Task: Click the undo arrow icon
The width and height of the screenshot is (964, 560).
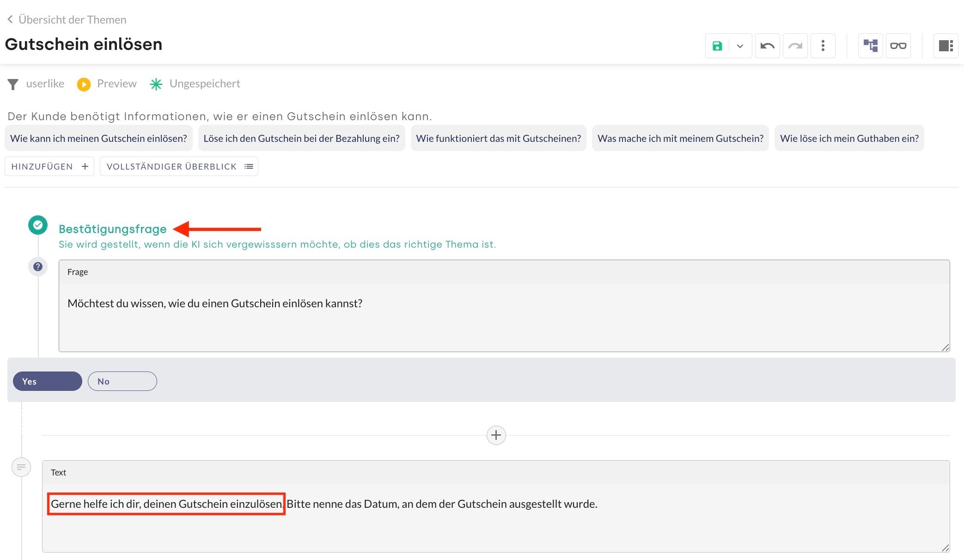Action: click(767, 46)
